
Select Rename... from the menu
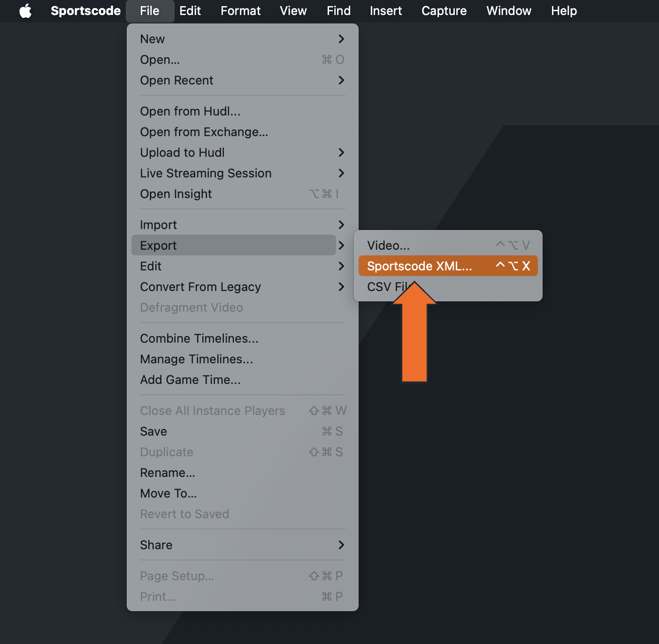(168, 473)
